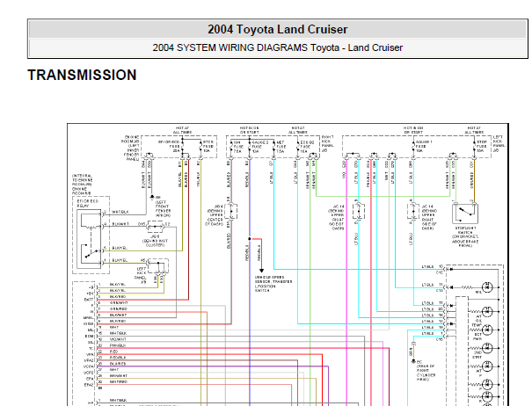Click the "RED/BLK" wire label
The image size is (532, 406).
pyautogui.click(x=118, y=358)
